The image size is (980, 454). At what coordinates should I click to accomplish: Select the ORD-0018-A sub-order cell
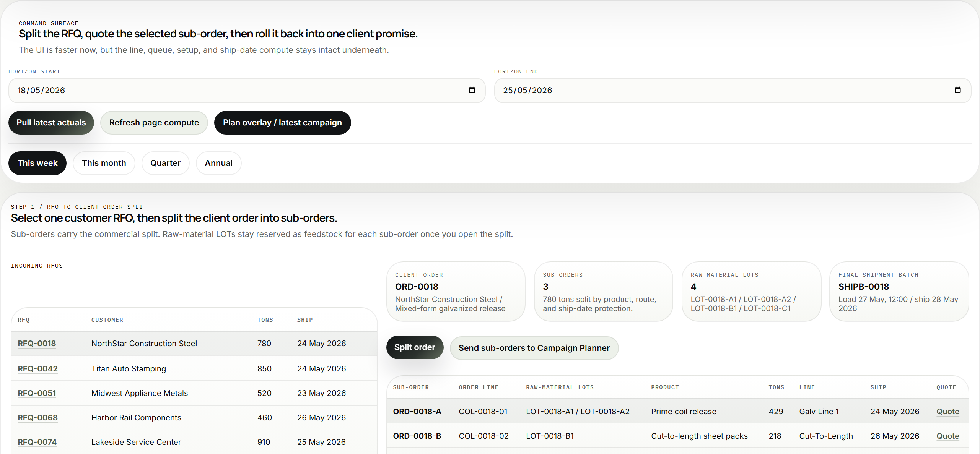417,412
